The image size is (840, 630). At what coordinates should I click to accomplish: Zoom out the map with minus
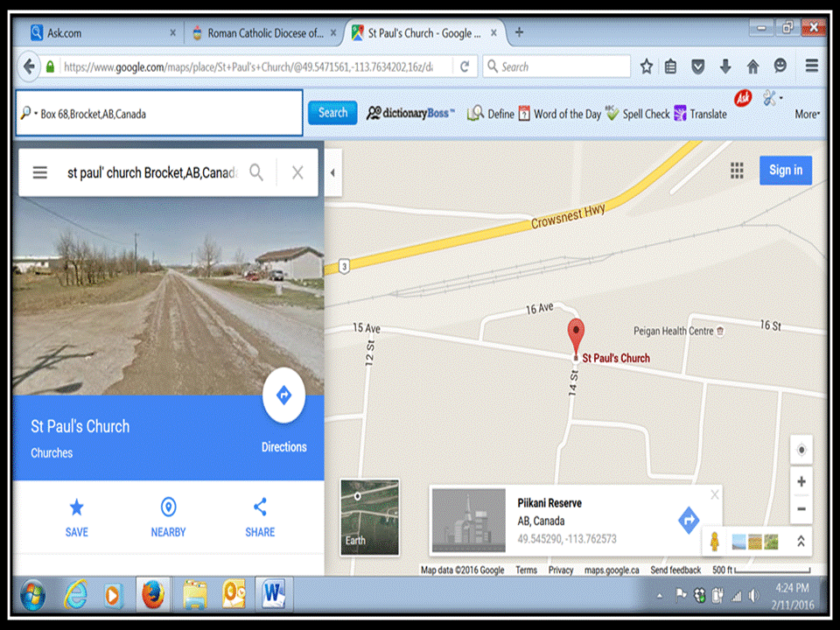[x=801, y=509]
